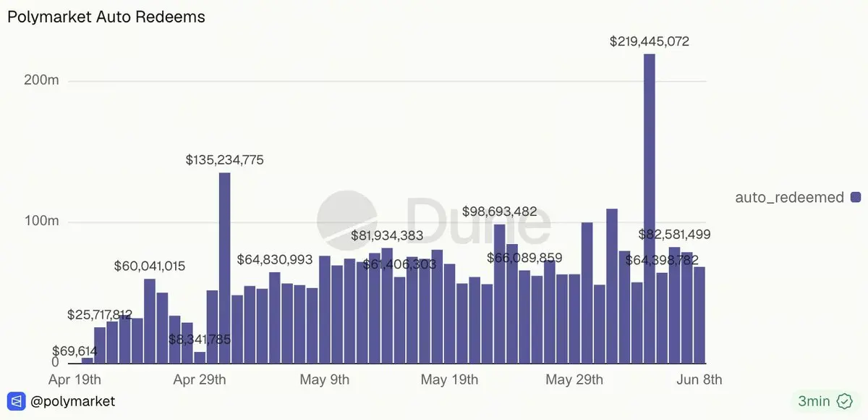Click the May 29th x-axis label
This screenshot has width=868, height=420.
574,379
